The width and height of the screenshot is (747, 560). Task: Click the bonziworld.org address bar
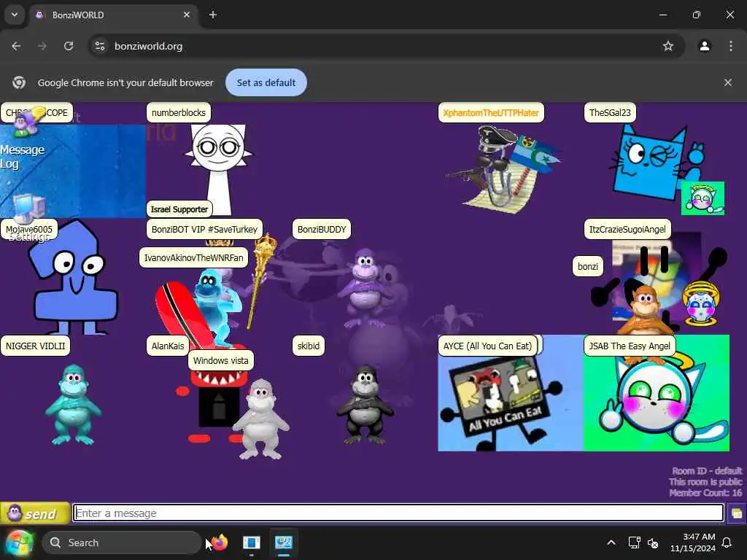click(387, 46)
